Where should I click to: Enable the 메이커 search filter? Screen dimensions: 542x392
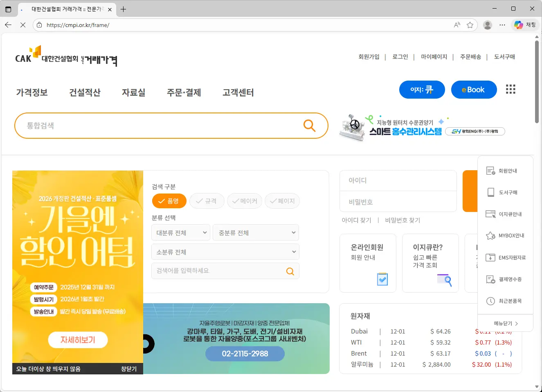point(245,201)
